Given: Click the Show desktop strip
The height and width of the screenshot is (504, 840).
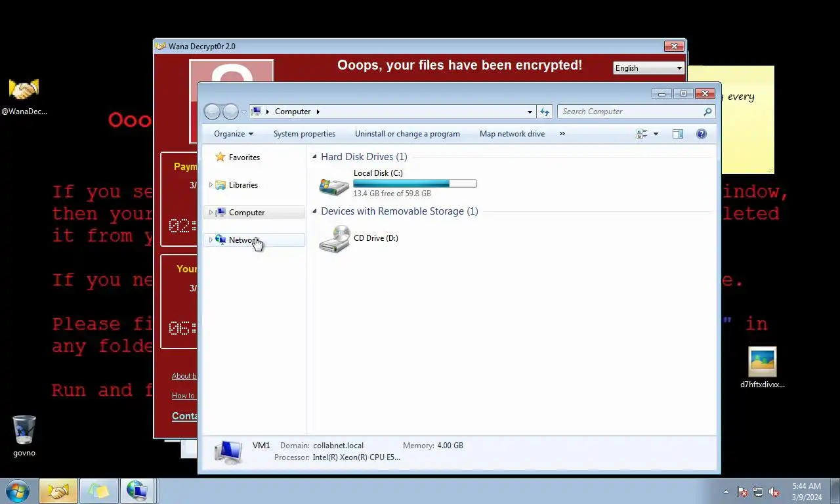Looking at the screenshot, I should [x=835, y=492].
